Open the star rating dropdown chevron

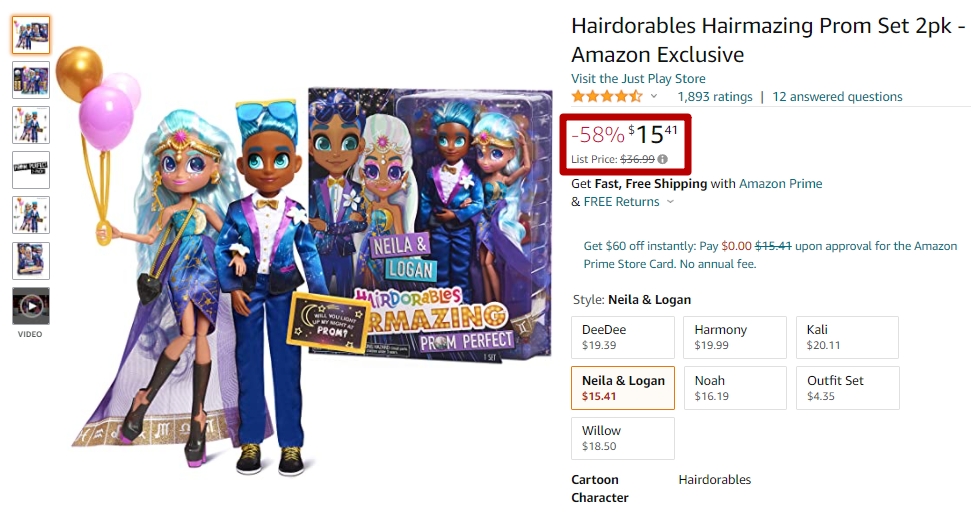coord(653,96)
